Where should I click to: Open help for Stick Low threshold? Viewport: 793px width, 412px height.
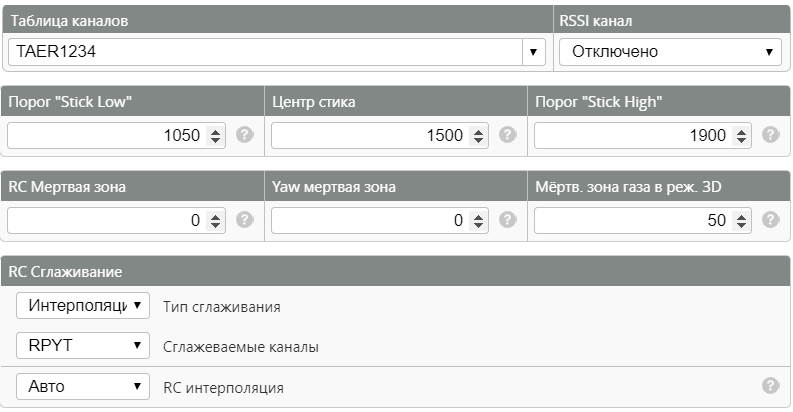245,135
